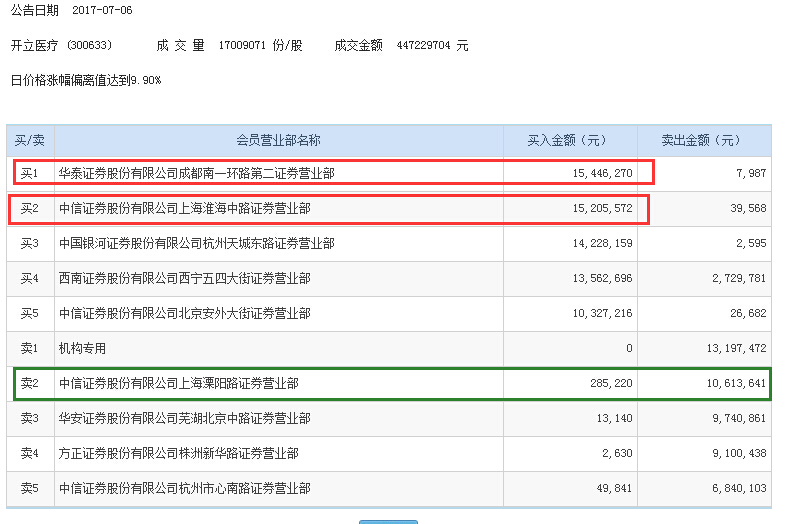This screenshot has height=524, width=786.
Task: Select 中信证券北京安外大街 row name
Action: (184, 313)
